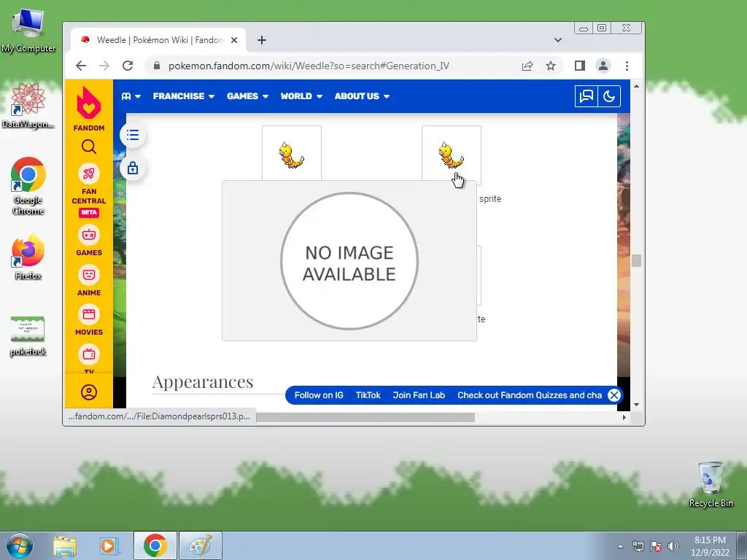Open Check out Fandom Quizzes link
Viewport: 747px width, 560px height.
530,395
